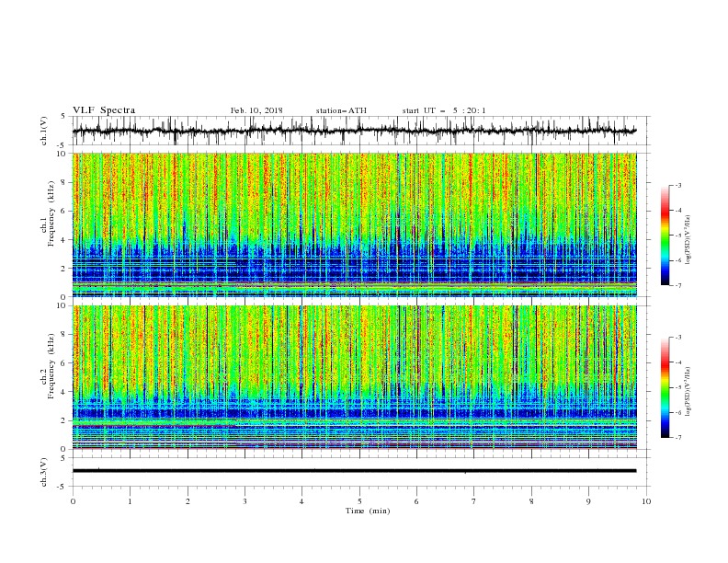Click the ch.2 log(PSD) colorbar label
The width and height of the screenshot is (728, 563).
tap(688, 392)
